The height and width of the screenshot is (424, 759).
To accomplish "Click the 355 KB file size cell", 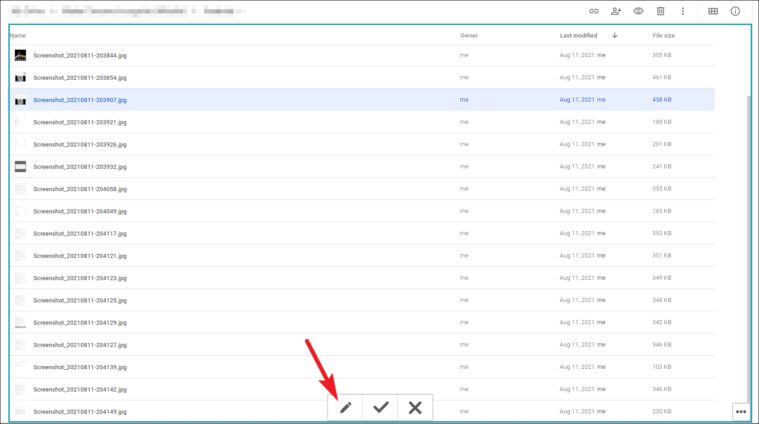I will (662, 189).
